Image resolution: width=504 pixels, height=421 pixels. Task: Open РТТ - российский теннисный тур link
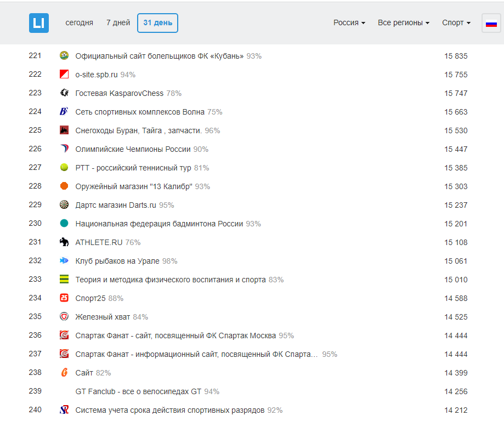coord(133,168)
